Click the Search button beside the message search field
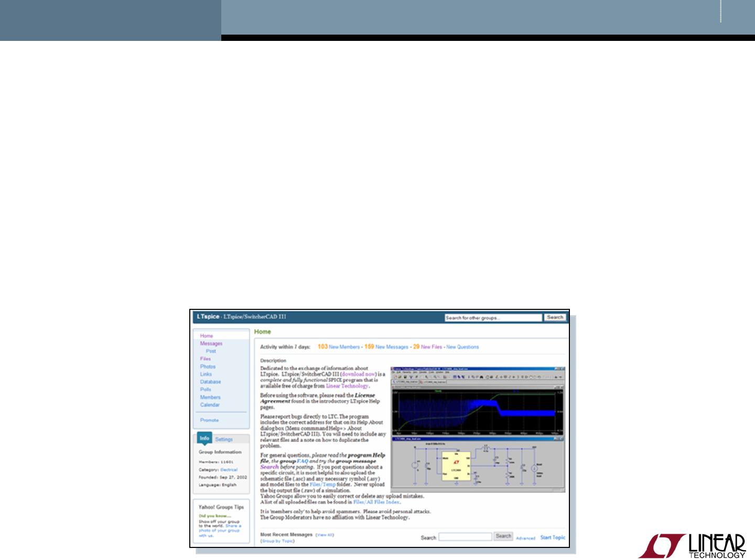755x560 pixels. pos(503,536)
